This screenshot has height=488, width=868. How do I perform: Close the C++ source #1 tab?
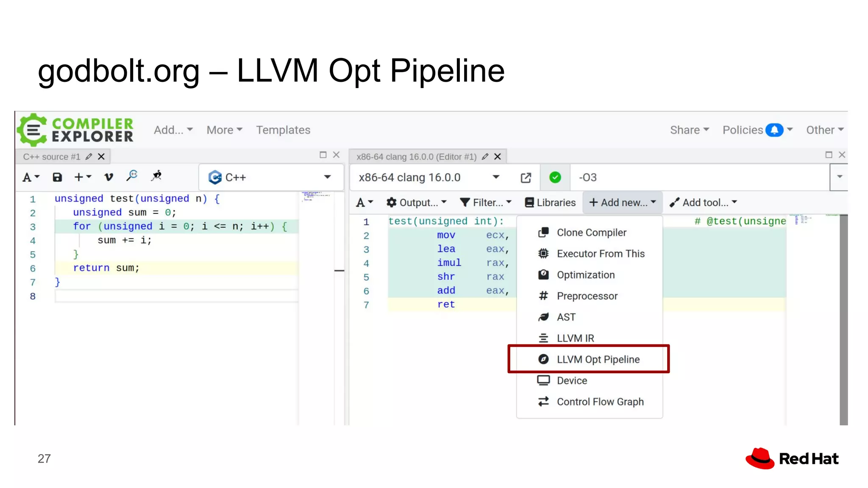pos(101,157)
